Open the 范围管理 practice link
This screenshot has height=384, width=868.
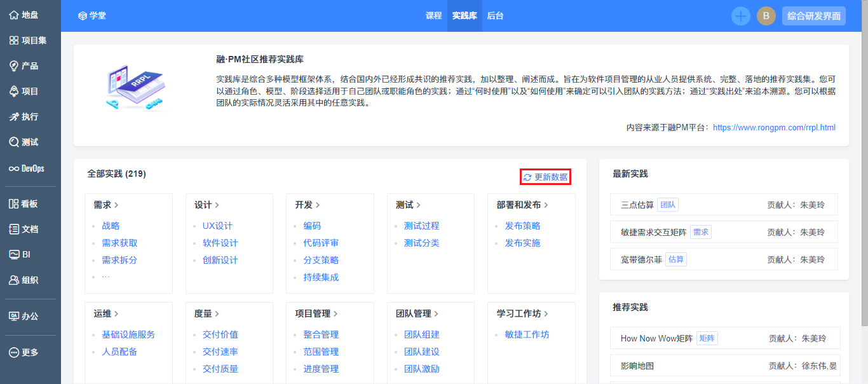(x=321, y=352)
